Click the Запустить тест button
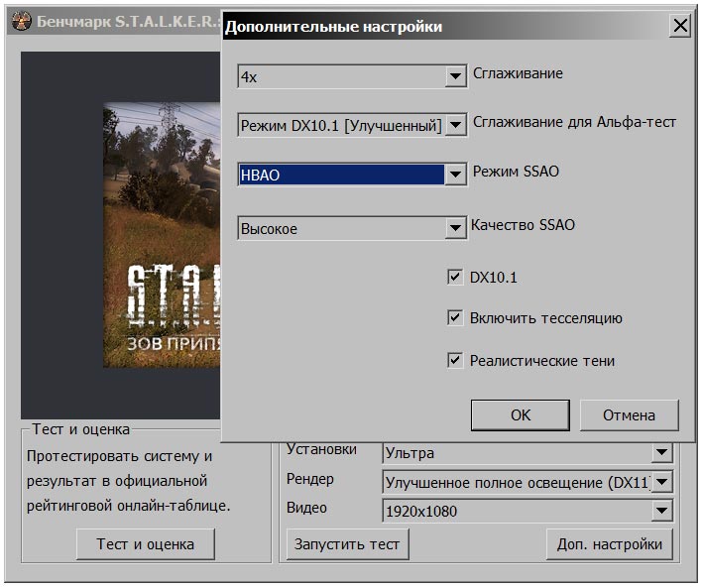Viewport: 703px width, 588px height. click(x=346, y=543)
